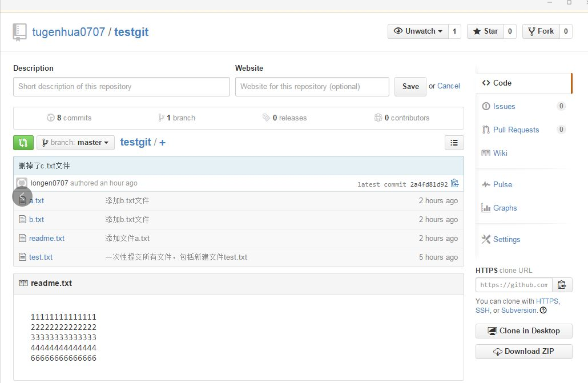Open the testgit repository title link
Screen dimensions: 588x383
click(x=131, y=32)
